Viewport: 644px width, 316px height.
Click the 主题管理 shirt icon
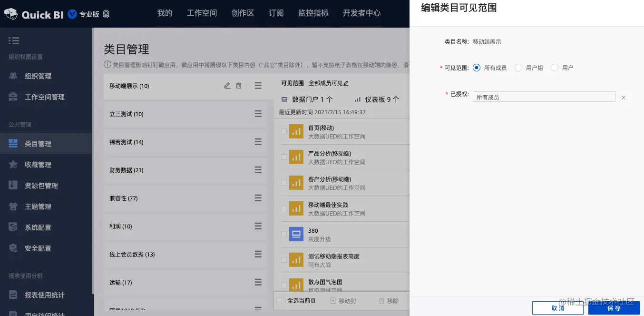(13, 206)
